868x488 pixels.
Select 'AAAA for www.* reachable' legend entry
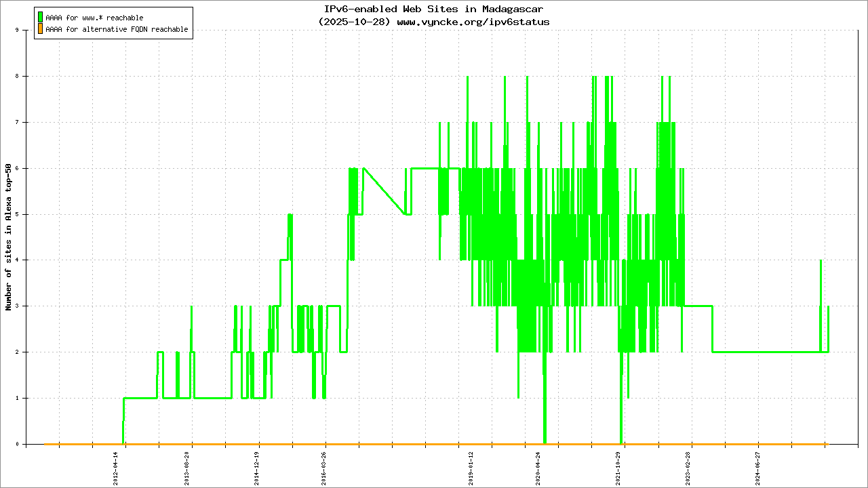pyautogui.click(x=94, y=18)
